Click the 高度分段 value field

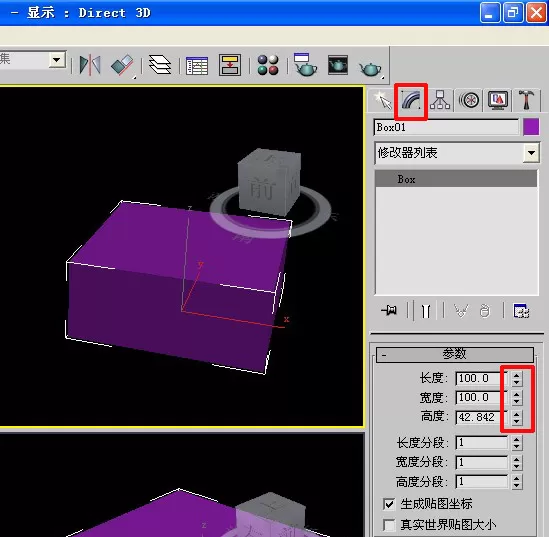(x=481, y=482)
